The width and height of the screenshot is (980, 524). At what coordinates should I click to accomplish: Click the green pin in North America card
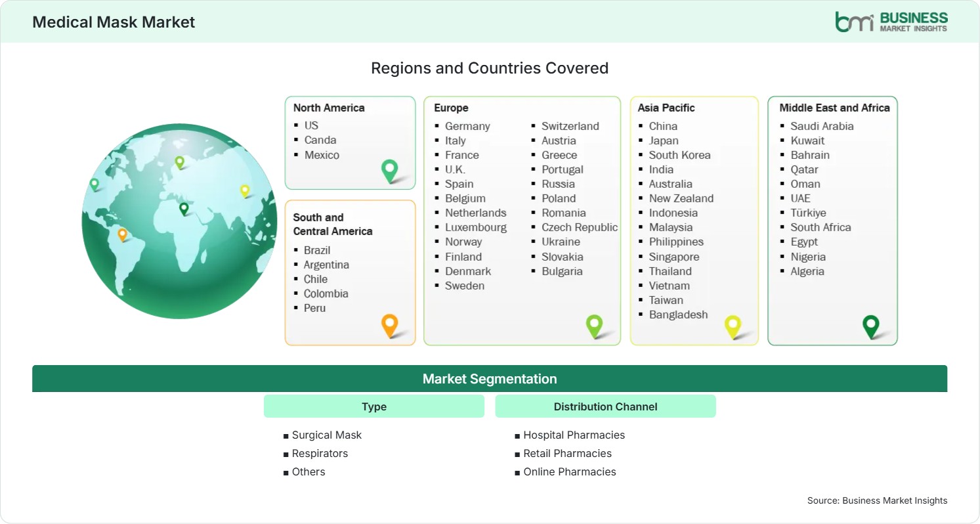point(390,171)
